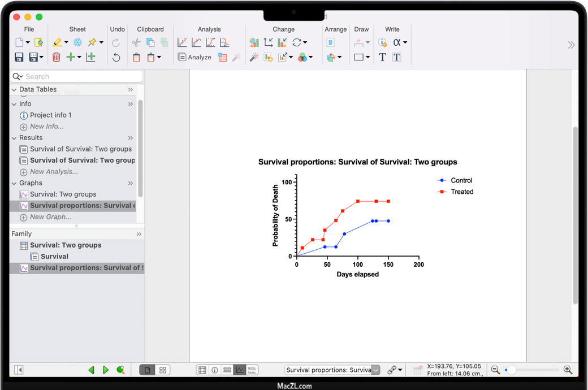
Task: Toggle the navigator sidebar panel icon
Action: [19, 370]
